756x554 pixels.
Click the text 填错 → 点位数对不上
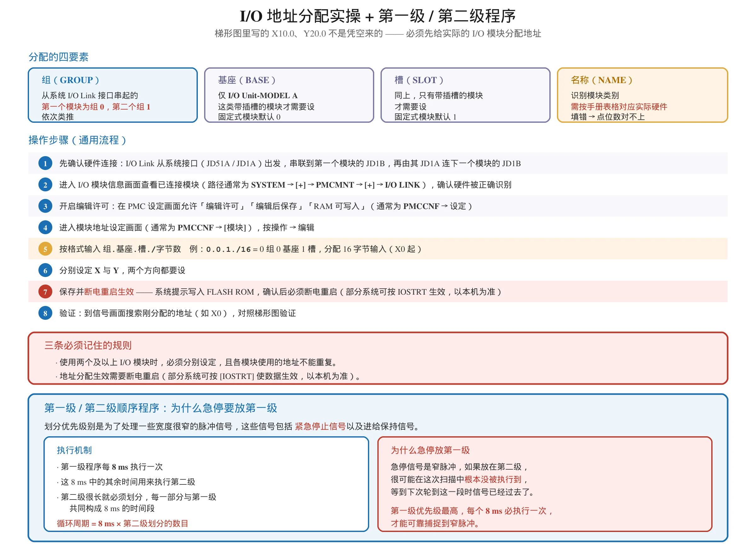tap(608, 117)
